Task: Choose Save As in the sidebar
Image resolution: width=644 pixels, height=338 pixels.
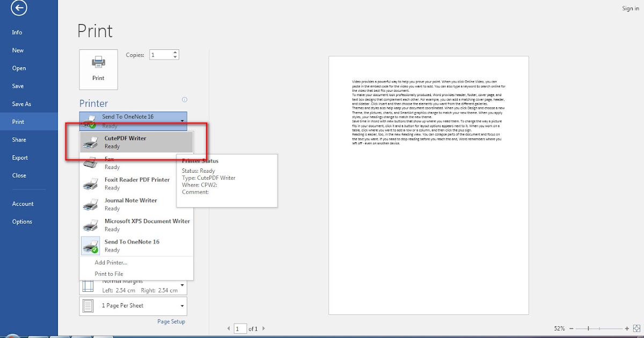Action: click(21, 104)
